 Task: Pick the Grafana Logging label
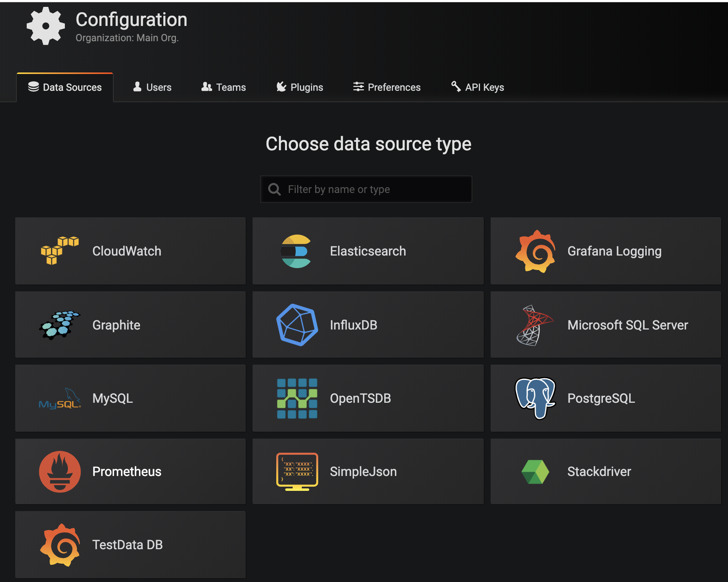click(x=614, y=252)
